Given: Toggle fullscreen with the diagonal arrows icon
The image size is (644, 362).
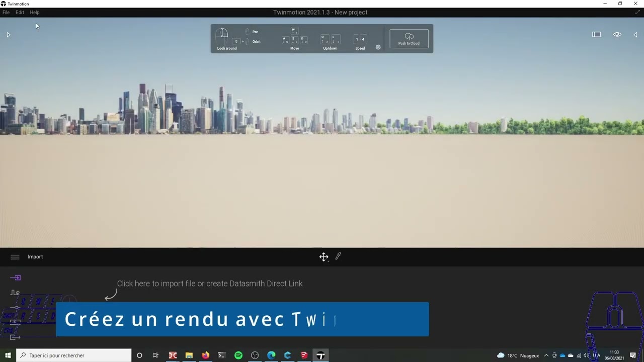Looking at the screenshot, I should tap(638, 12).
